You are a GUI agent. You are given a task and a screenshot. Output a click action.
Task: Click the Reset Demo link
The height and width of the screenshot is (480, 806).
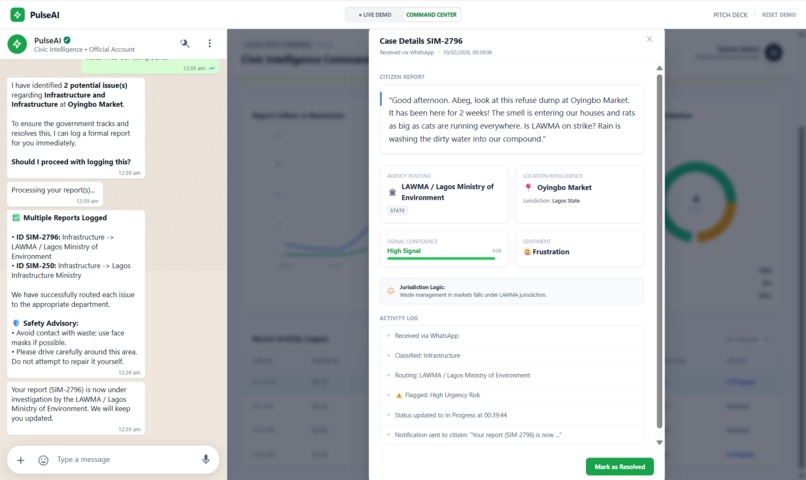pos(778,15)
